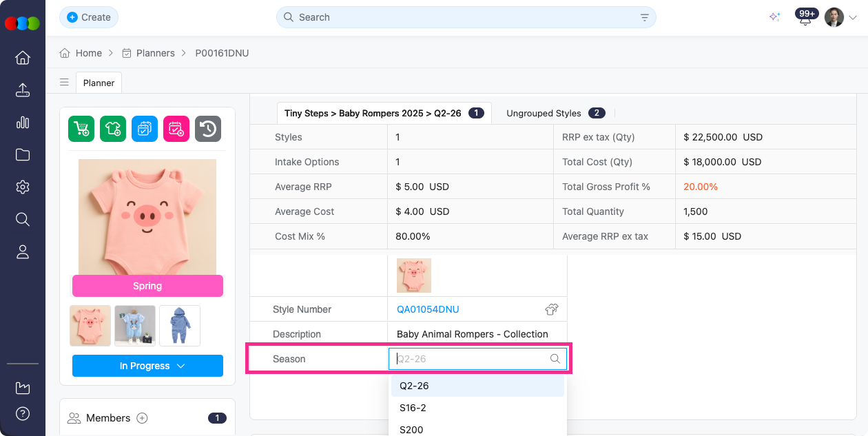Add a member with the plus icon
868x436 pixels.
coord(142,418)
